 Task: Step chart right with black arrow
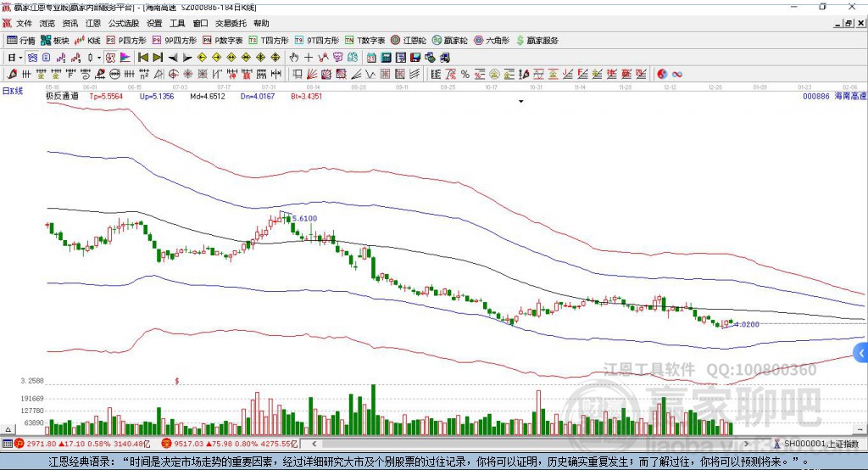click(x=187, y=58)
